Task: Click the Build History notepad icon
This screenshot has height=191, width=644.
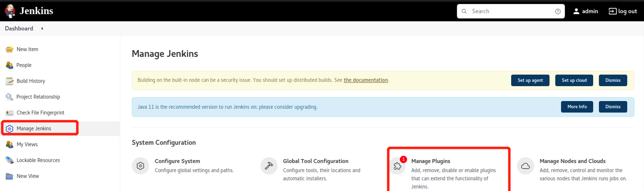Action: tap(9, 81)
